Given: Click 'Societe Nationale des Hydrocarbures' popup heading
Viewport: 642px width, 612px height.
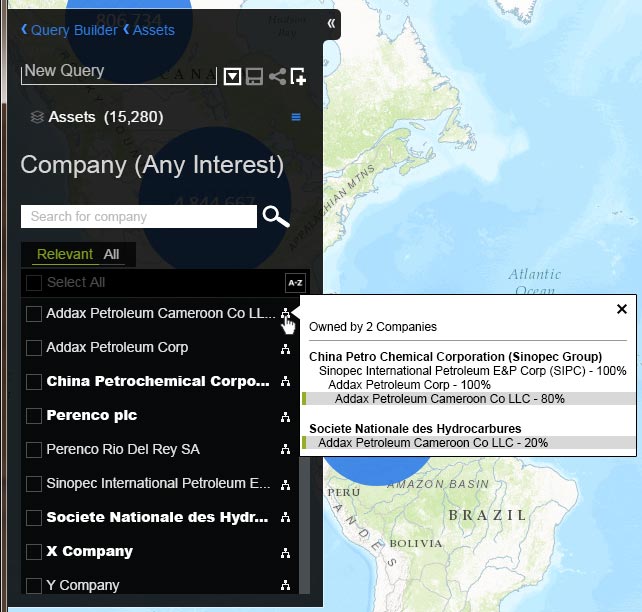Looking at the screenshot, I should click(415, 429).
